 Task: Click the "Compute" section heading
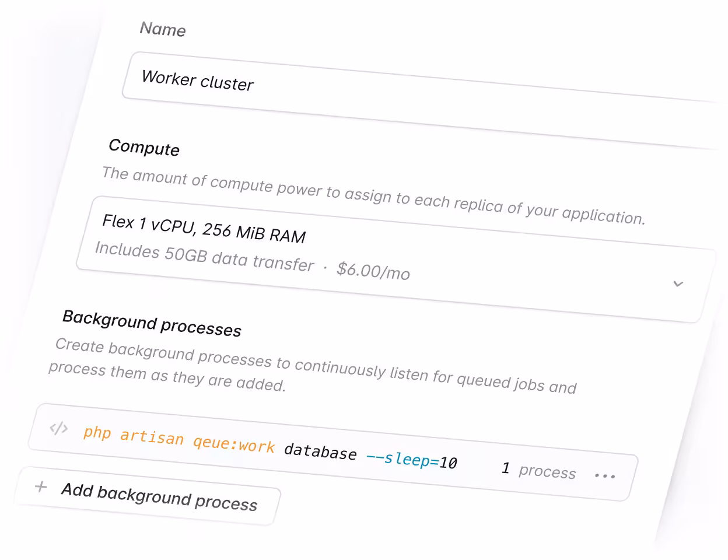click(x=144, y=147)
